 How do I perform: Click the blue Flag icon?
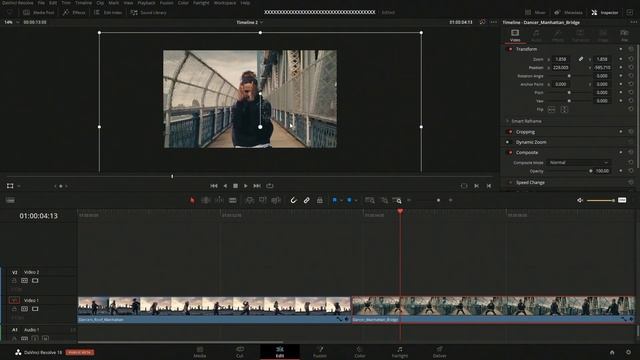coord(335,200)
